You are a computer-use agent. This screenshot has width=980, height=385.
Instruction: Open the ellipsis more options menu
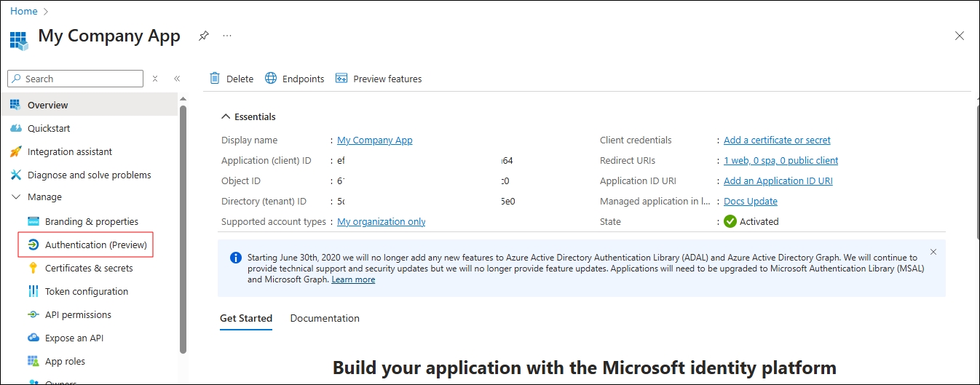coord(227,36)
